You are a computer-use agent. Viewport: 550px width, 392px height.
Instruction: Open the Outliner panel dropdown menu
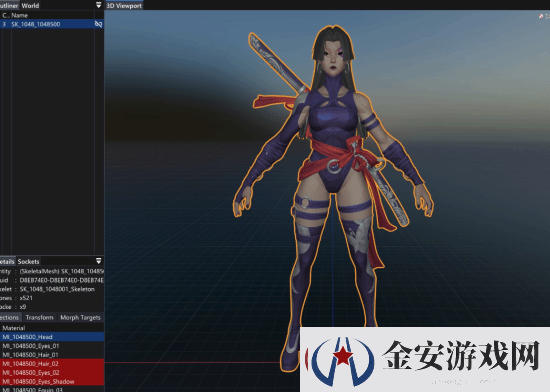tap(99, 5)
